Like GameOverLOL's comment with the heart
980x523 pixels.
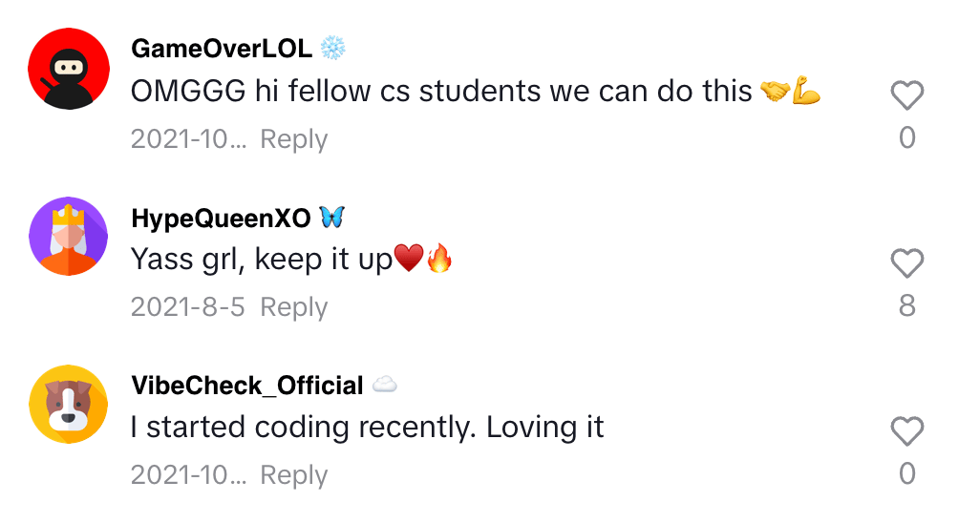pos(906,95)
